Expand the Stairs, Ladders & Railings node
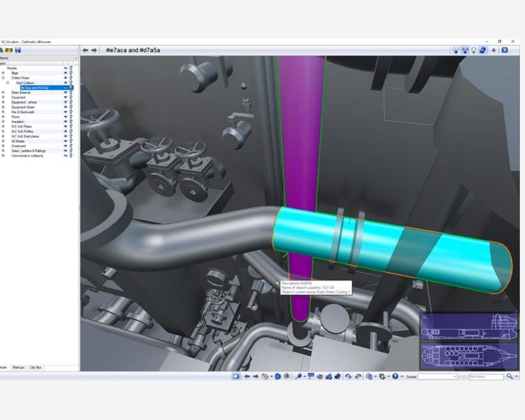The width and height of the screenshot is (525, 420). (3, 150)
